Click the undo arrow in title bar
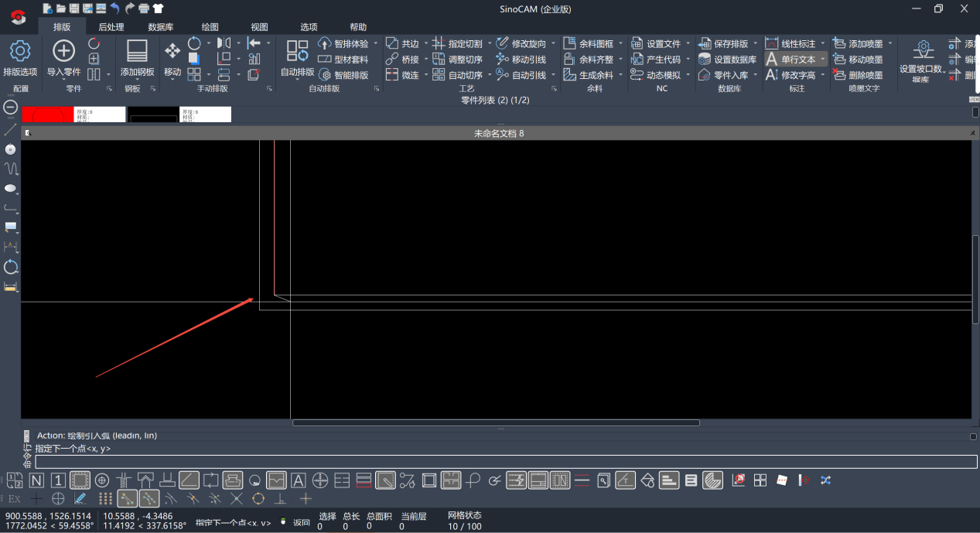 [x=115, y=9]
